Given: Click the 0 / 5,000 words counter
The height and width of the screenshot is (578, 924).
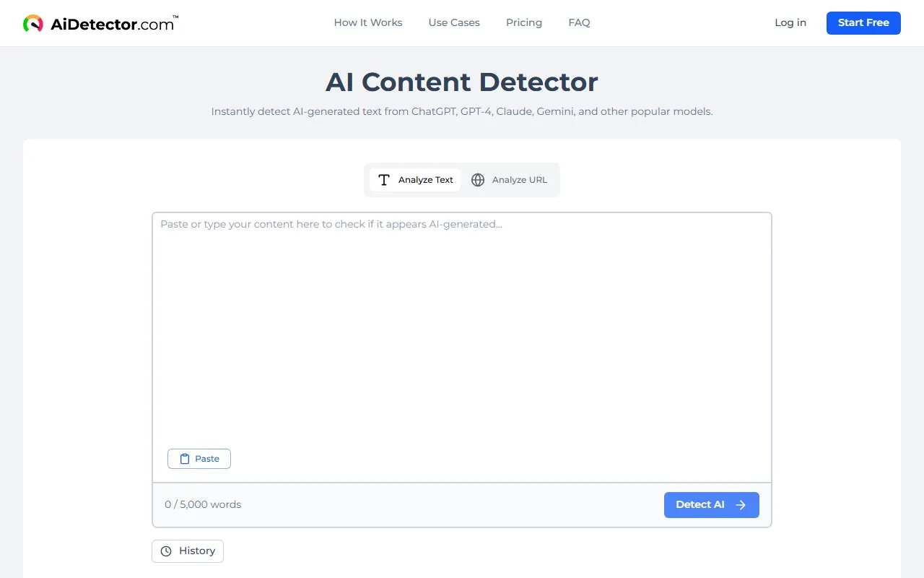Looking at the screenshot, I should pyautogui.click(x=203, y=504).
